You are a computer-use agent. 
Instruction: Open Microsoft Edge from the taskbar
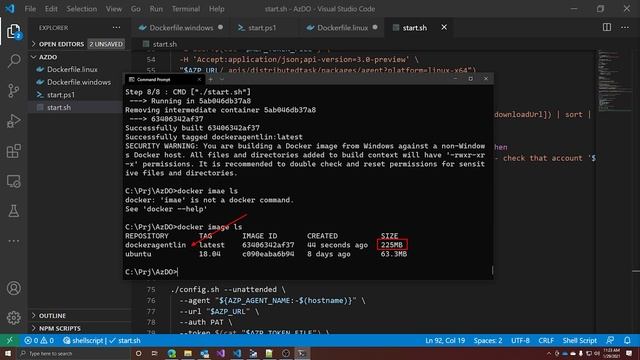(171, 353)
